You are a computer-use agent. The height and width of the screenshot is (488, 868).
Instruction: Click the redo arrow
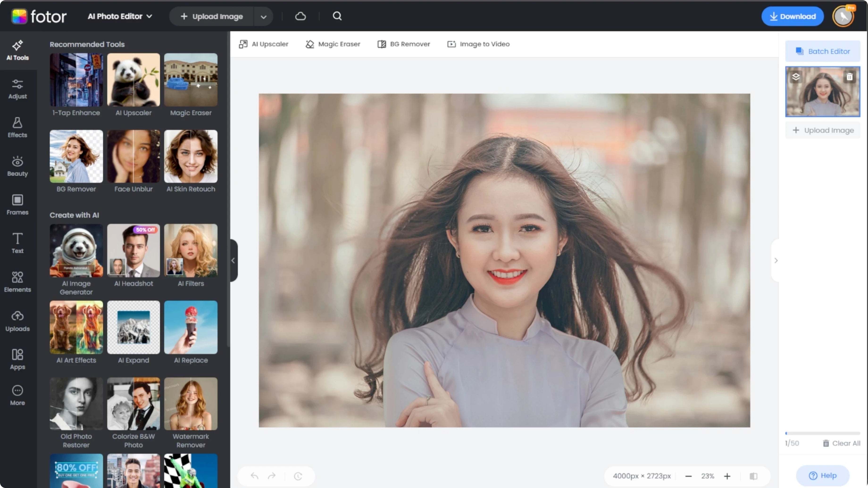click(x=271, y=476)
